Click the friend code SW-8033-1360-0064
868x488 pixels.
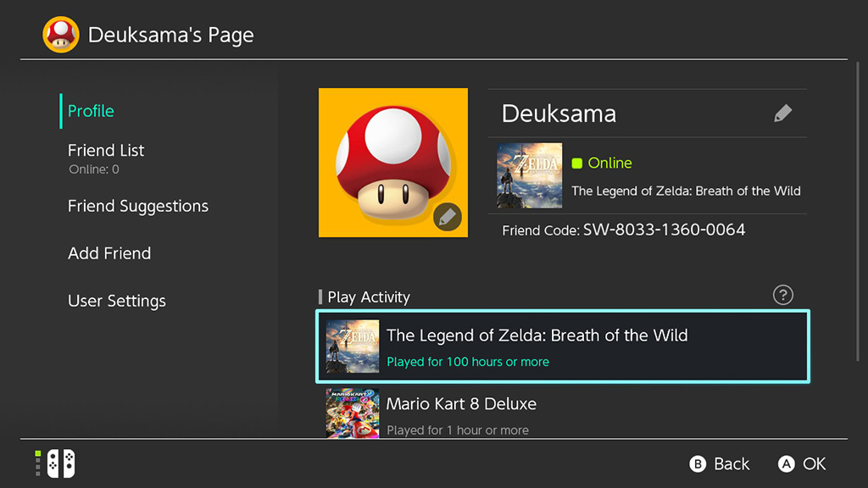point(664,230)
